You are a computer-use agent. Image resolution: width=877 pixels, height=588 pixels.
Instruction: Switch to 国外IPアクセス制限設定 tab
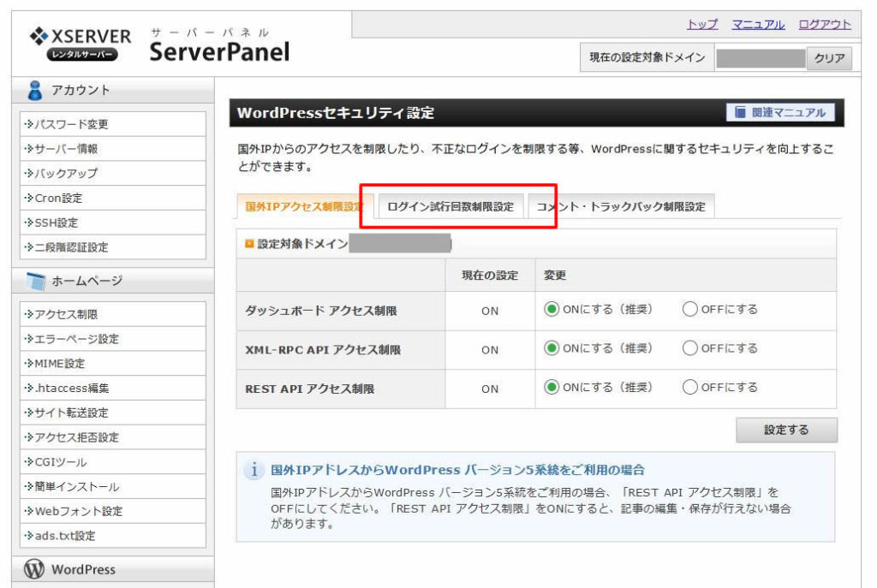point(305,206)
